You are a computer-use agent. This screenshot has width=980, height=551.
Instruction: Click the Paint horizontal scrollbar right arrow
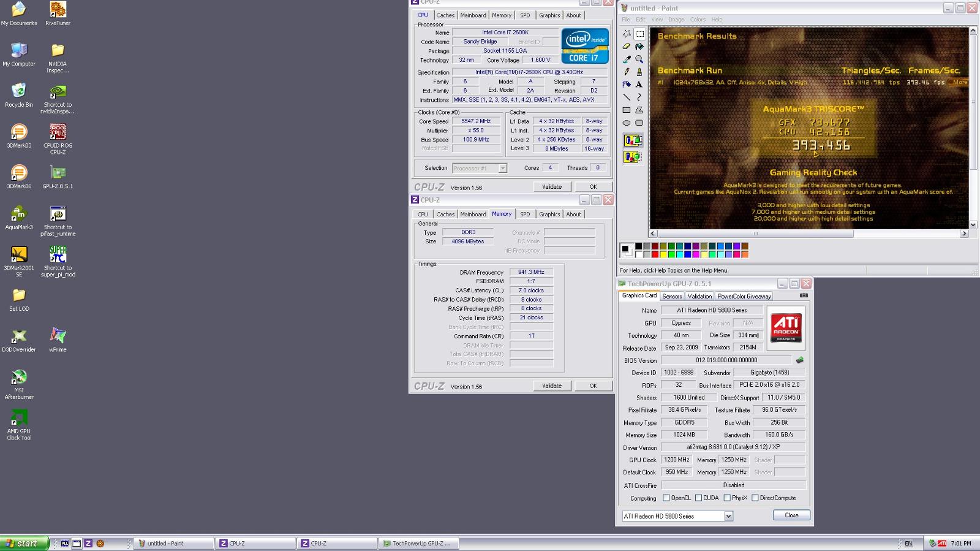964,234
